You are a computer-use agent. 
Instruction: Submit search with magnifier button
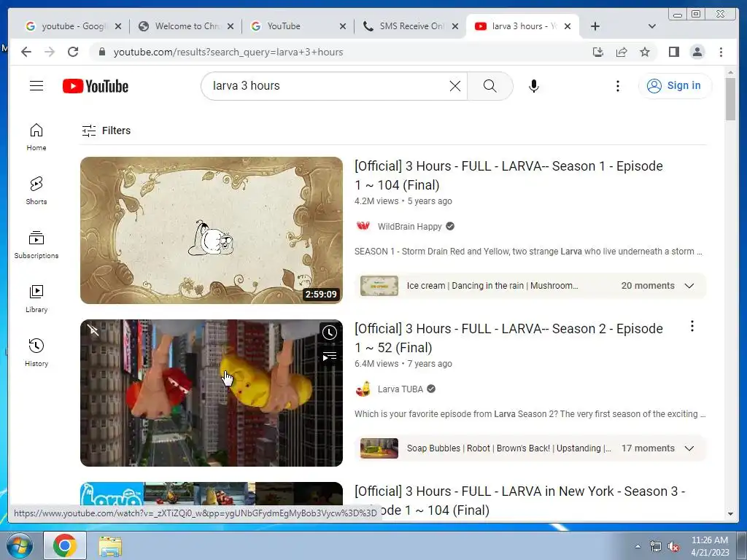[489, 86]
